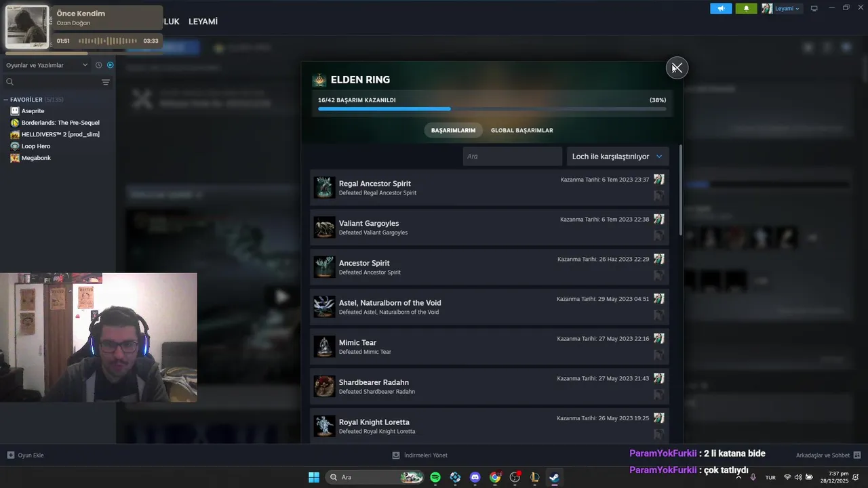Open the 'Oyunlar ve Yazılımlar' library filter dropdown
Screen dimensions: 868x488
(47, 65)
